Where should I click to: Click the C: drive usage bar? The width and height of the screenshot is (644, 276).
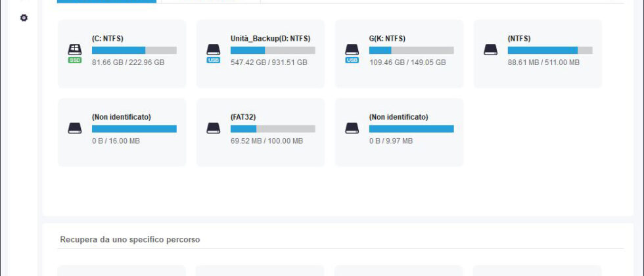tap(134, 50)
